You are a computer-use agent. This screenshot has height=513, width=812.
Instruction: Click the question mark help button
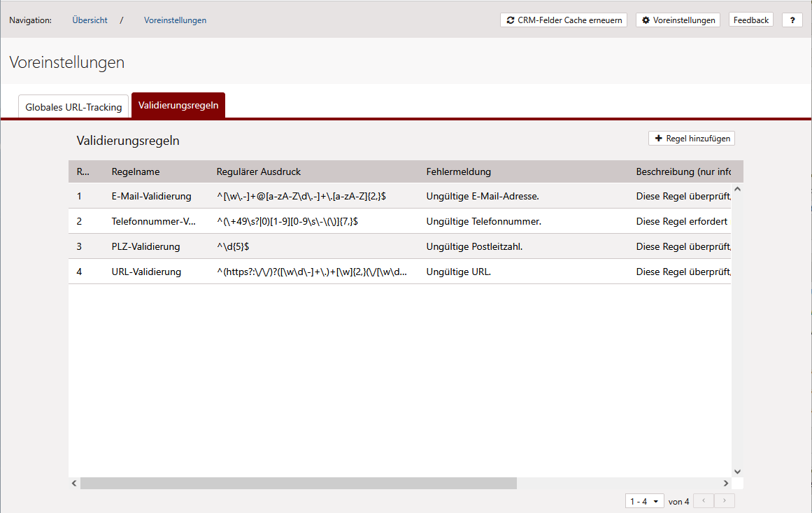coord(792,20)
